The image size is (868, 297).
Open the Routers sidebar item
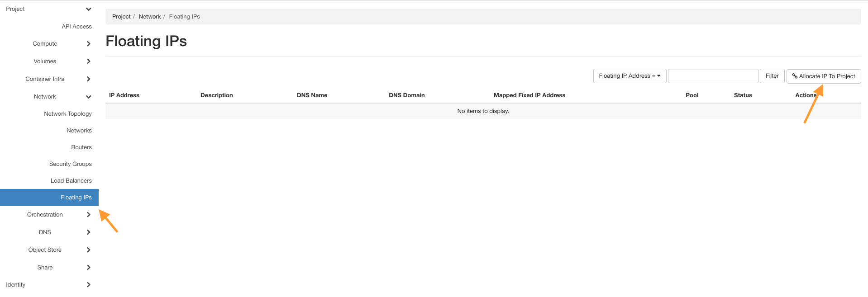point(81,147)
